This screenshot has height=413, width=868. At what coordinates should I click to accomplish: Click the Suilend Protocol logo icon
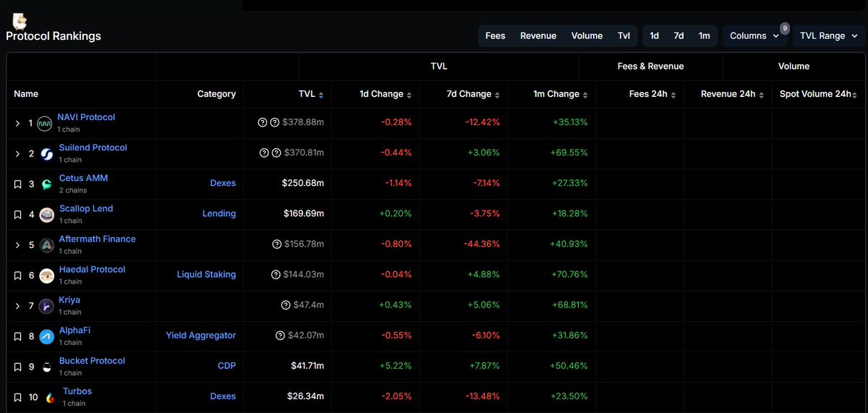(x=46, y=154)
